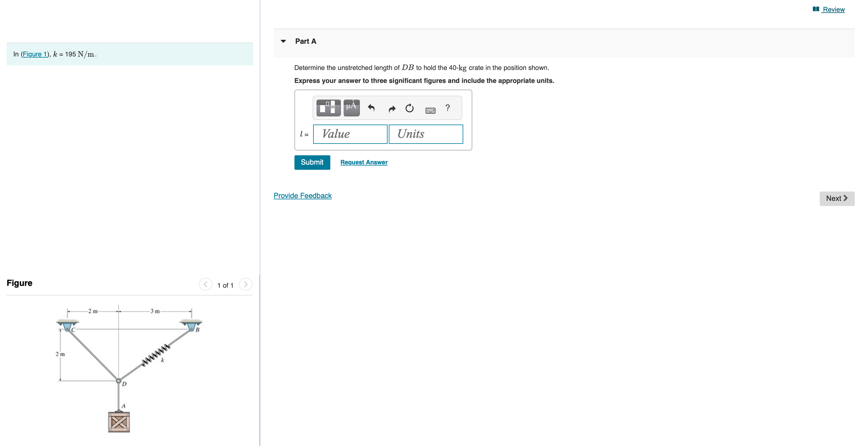Click inside the Units input field

tap(425, 134)
